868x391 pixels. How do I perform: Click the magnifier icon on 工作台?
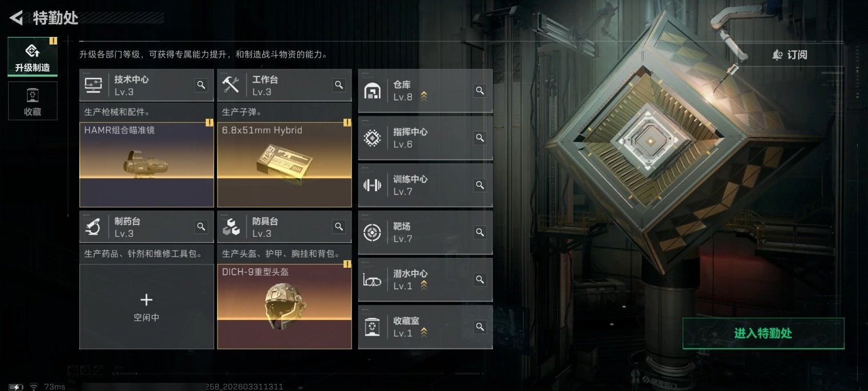click(x=339, y=85)
